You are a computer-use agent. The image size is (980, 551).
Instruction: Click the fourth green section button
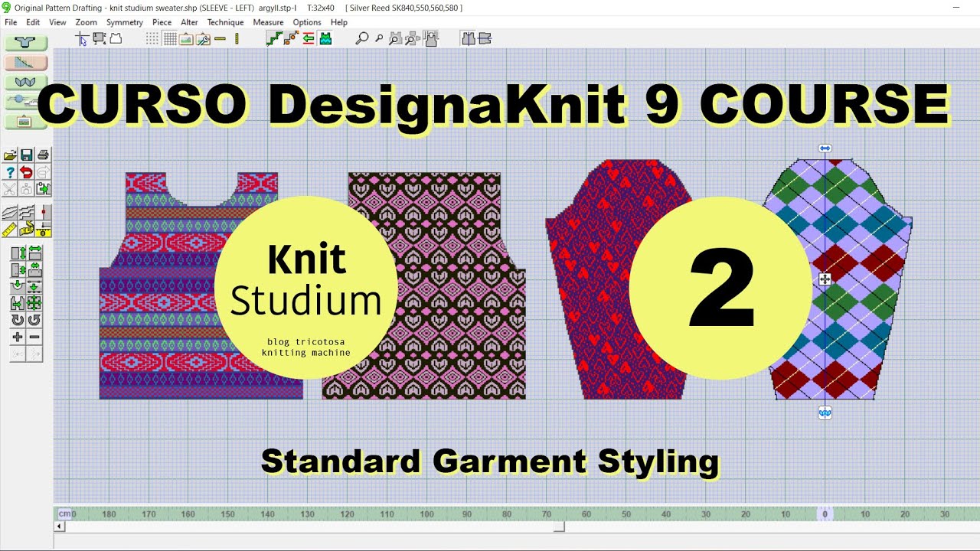(x=26, y=101)
